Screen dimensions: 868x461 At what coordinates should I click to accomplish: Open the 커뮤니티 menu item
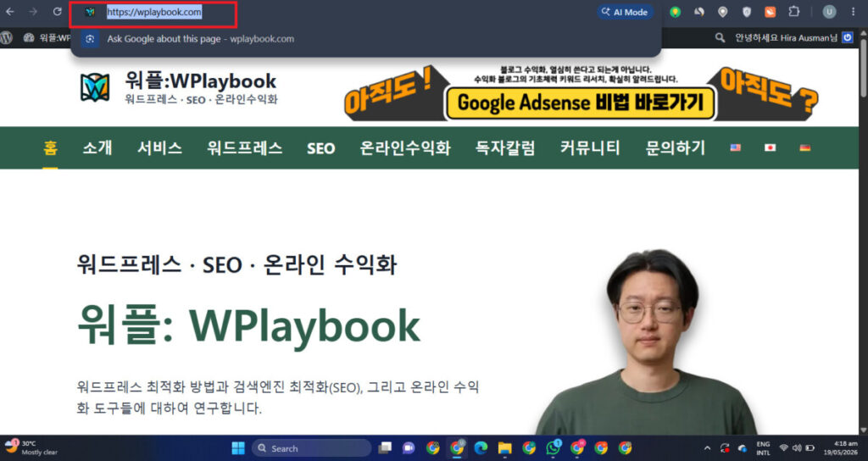[x=590, y=147]
